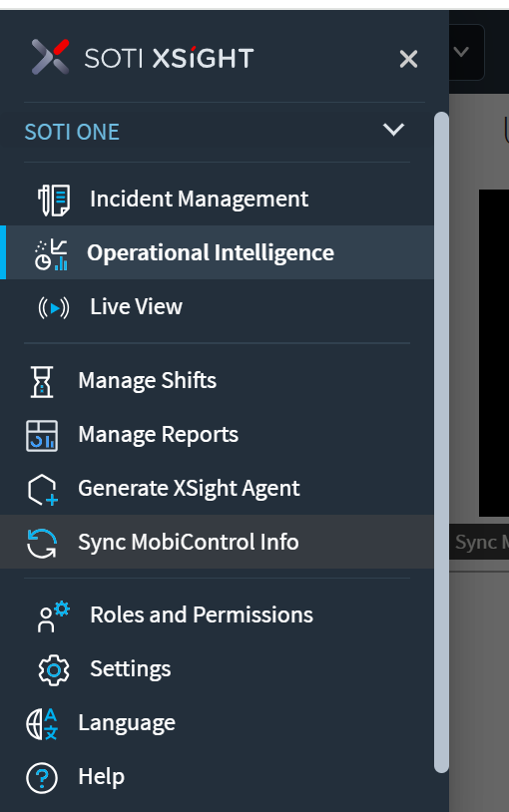The image size is (509, 812).
Task: Click the Roles and Permissions person-gear icon
Action: pyautogui.click(x=53, y=616)
